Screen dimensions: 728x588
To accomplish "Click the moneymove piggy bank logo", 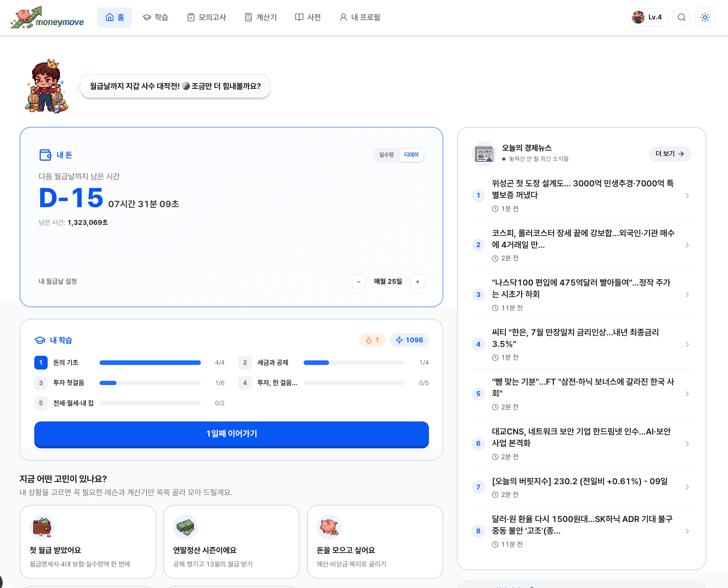I will pos(47,17).
